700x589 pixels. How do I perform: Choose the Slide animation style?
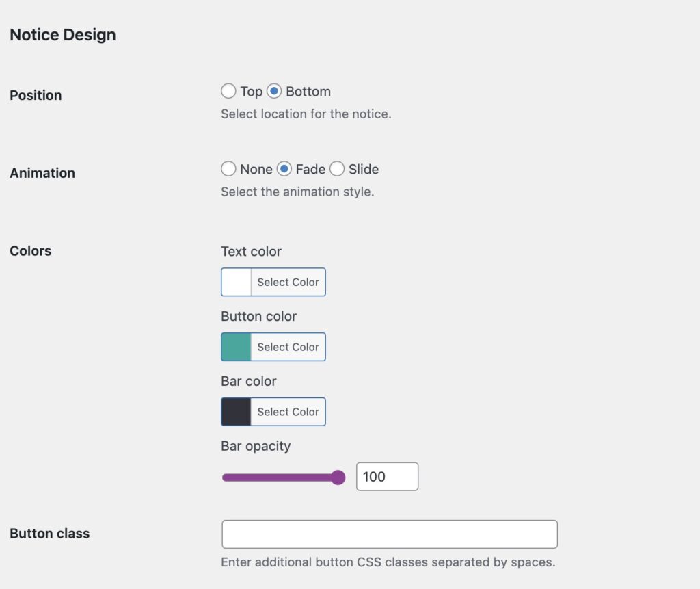(x=337, y=169)
